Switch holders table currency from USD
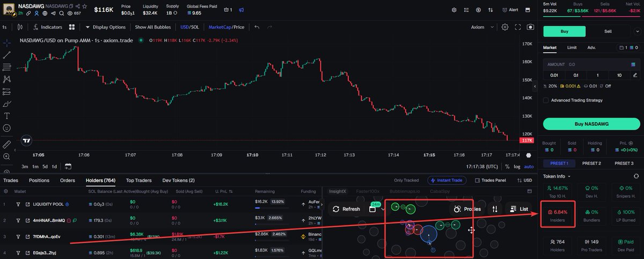The image size is (644, 259). click(524, 181)
